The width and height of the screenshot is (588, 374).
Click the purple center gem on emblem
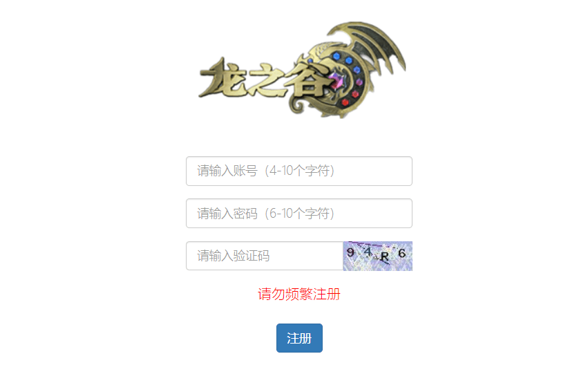(336, 80)
